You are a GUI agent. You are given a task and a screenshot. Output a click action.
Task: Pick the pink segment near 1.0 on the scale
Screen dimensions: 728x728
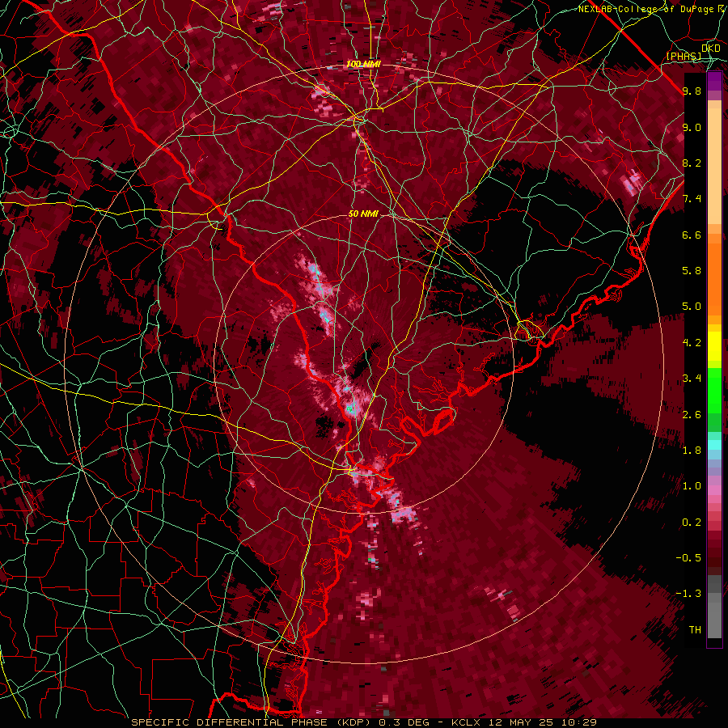[x=714, y=490]
